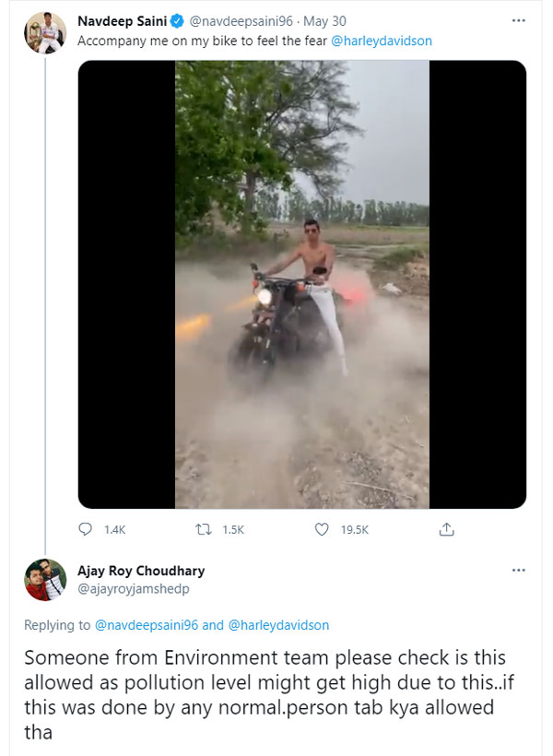Click Navdeep Saini's profile avatar

click(x=45, y=30)
